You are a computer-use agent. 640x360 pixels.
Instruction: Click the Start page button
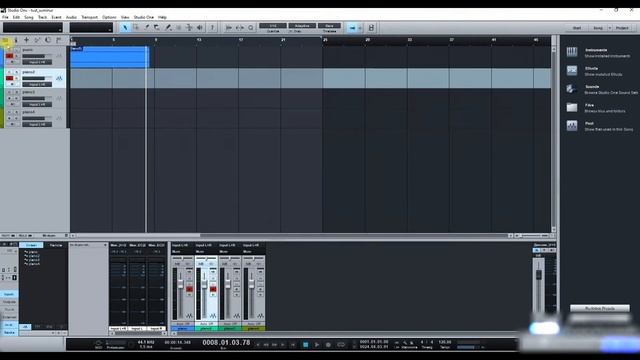click(x=577, y=28)
